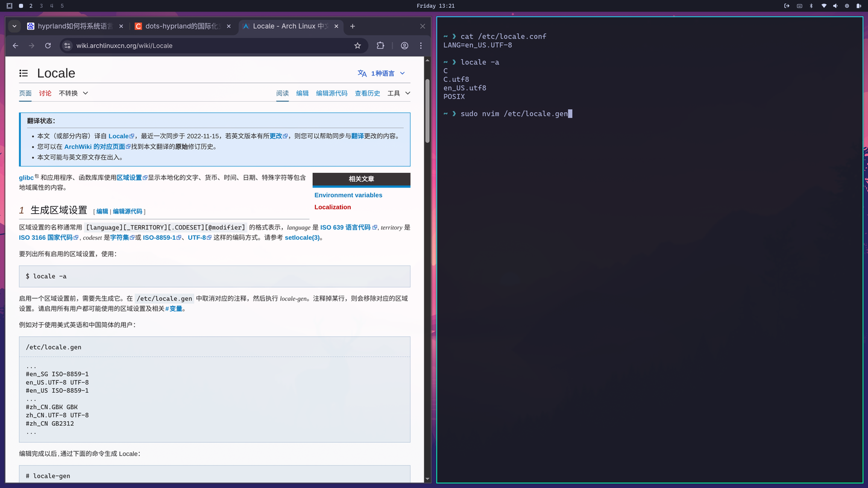
Task: Toggle Bluetooth from the status bar
Action: [x=810, y=5]
